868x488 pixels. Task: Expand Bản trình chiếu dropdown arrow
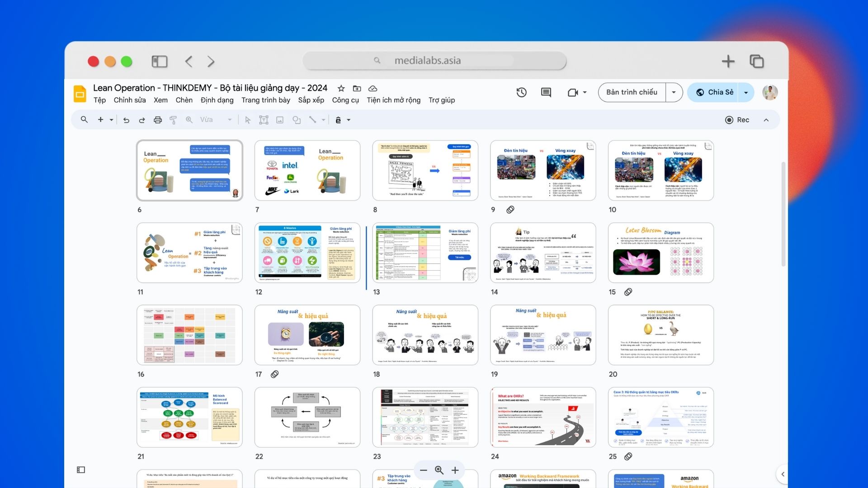[x=674, y=92]
